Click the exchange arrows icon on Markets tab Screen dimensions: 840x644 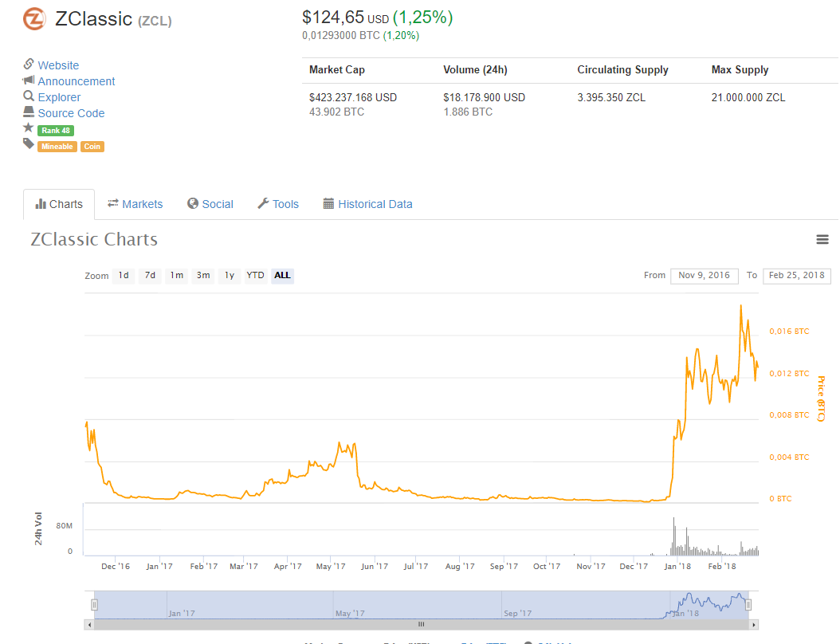pyautogui.click(x=113, y=203)
